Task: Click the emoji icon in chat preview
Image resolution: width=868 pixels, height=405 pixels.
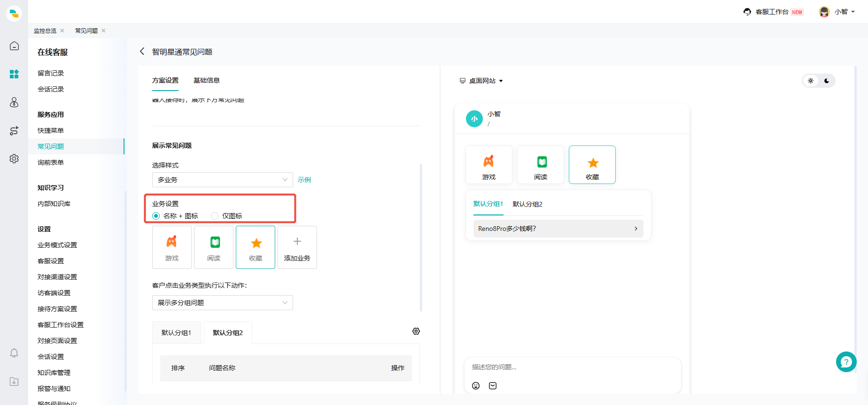Action: coord(476,386)
